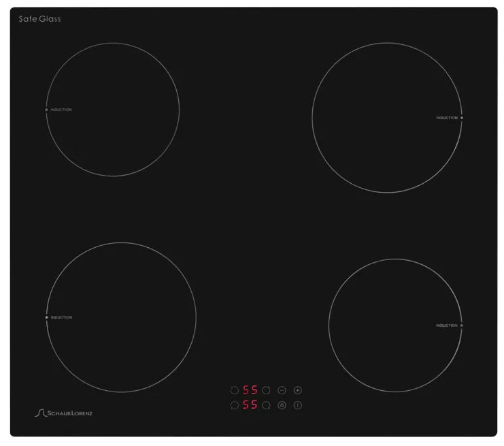Toggle the child lock key button
The width and height of the screenshot is (504, 446).
(x=282, y=405)
